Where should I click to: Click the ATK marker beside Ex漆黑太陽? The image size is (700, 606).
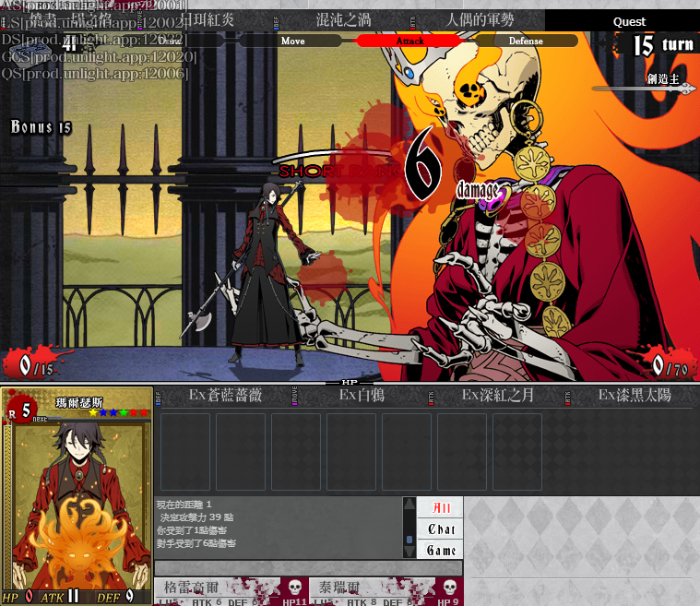567,398
